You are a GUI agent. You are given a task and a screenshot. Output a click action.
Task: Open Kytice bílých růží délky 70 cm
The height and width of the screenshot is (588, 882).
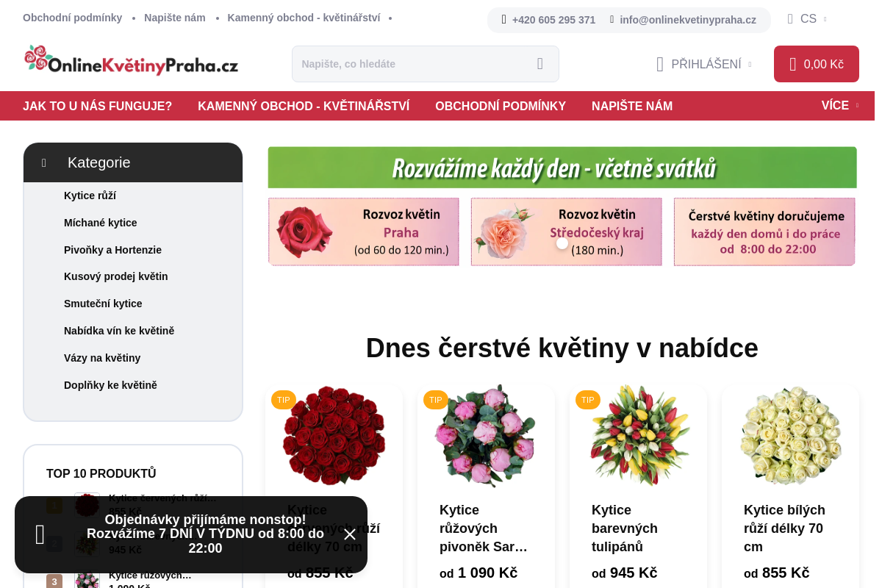pyautogui.click(x=784, y=528)
